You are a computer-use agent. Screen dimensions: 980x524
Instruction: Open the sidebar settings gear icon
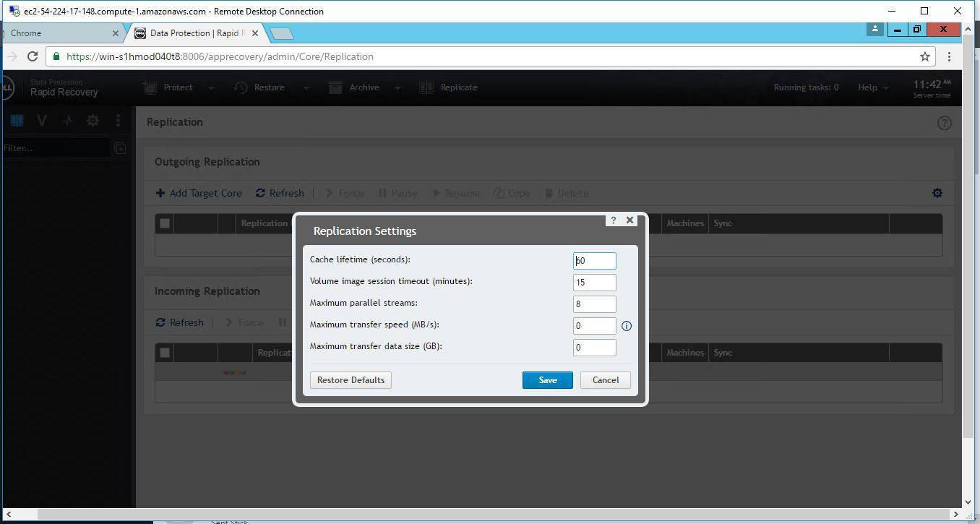(93, 121)
